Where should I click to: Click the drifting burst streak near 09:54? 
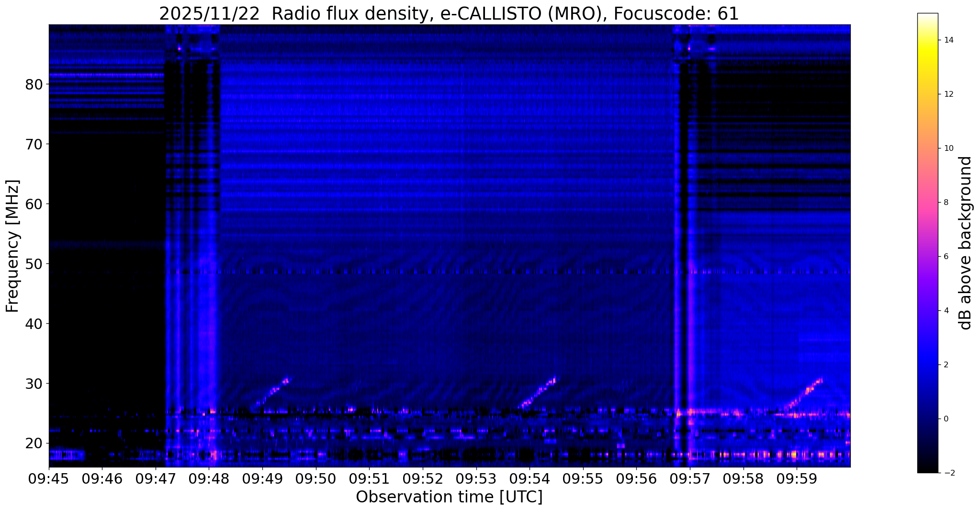pyautogui.click(x=538, y=392)
